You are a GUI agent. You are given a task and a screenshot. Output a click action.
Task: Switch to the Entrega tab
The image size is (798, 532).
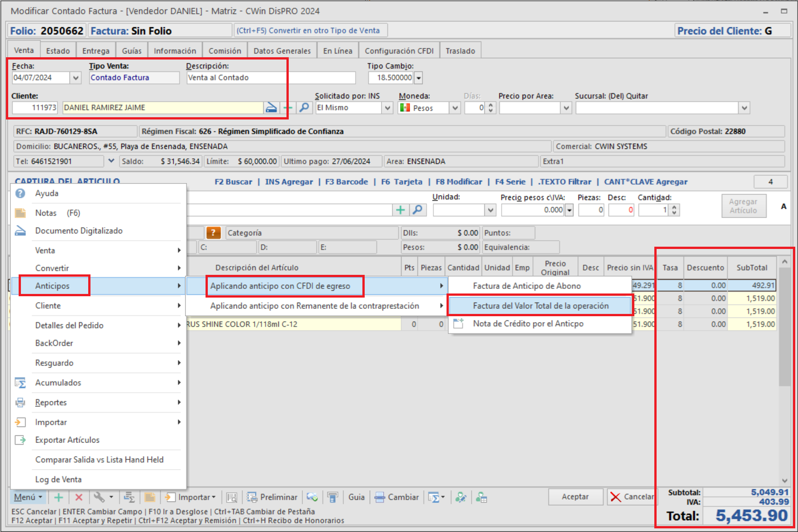(x=96, y=50)
